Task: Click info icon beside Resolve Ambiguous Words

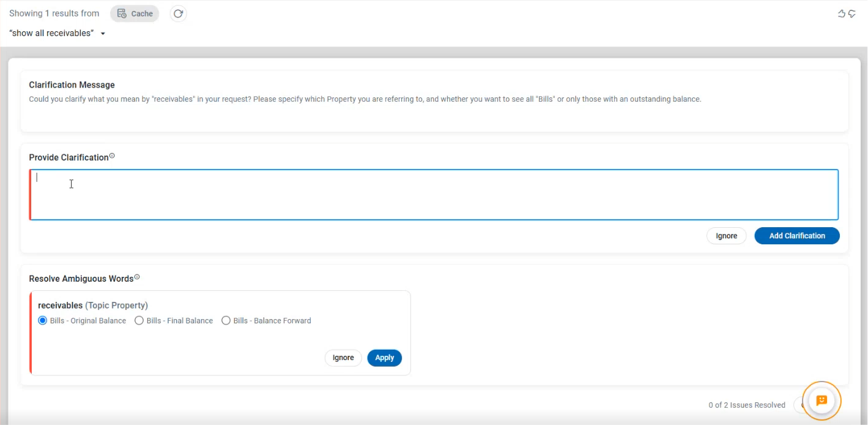Action: point(137,277)
